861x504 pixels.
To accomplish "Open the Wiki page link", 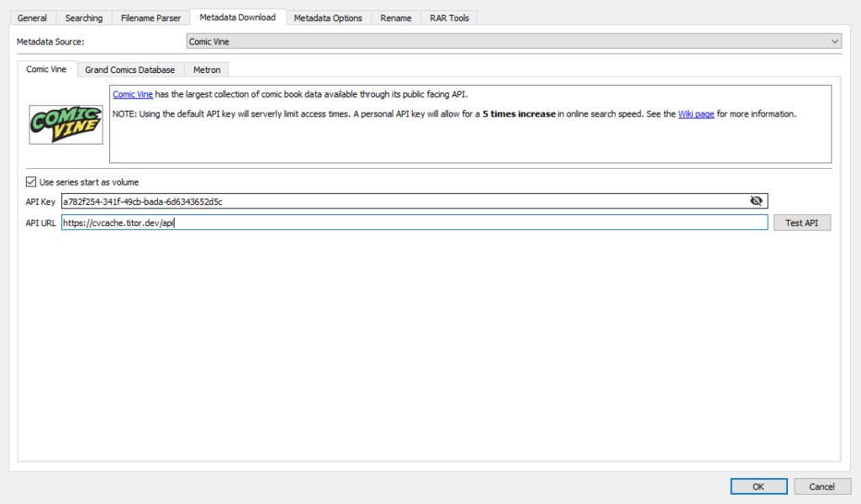I will [696, 114].
